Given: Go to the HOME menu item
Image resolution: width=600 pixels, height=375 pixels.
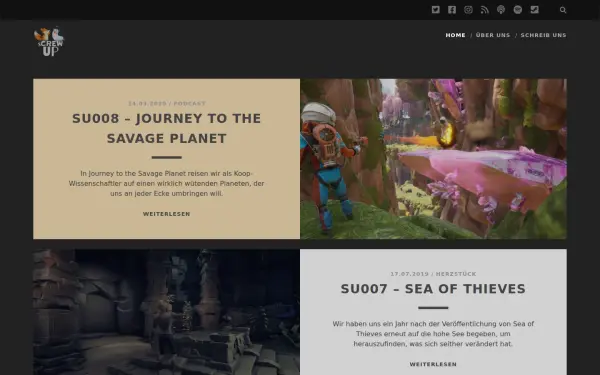Looking at the screenshot, I should coord(455,35).
